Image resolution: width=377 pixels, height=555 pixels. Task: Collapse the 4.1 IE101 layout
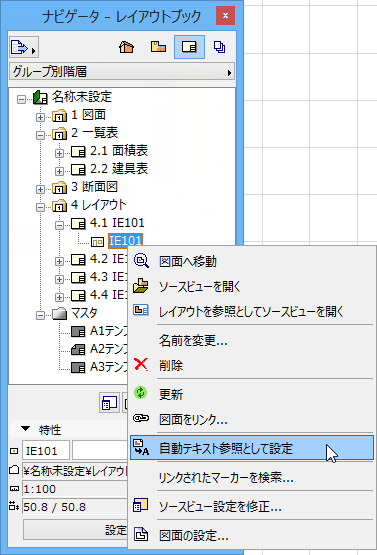coord(59,225)
